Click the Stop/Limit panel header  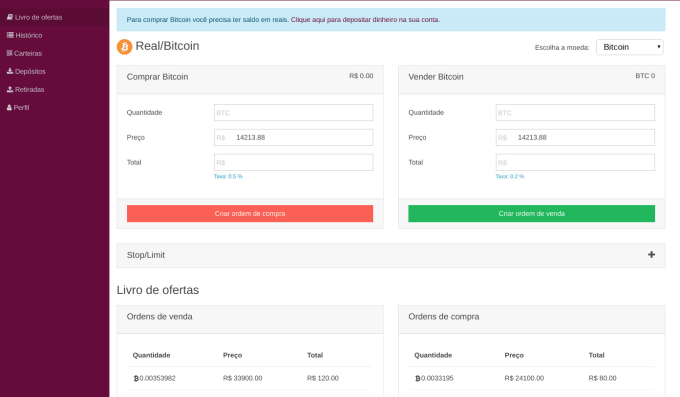pos(391,255)
